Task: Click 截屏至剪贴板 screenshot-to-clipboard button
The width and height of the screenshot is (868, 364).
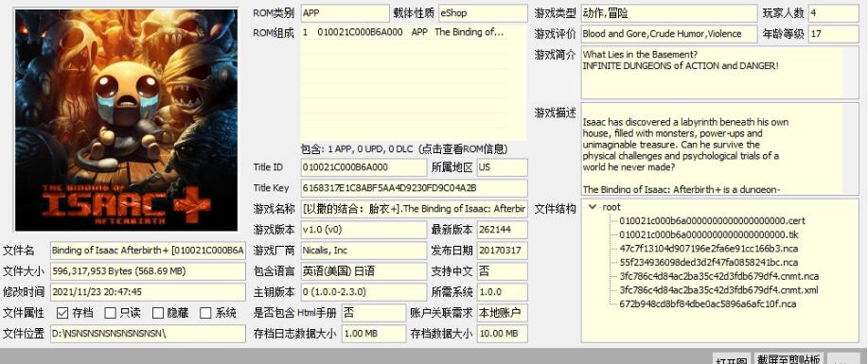Action: click(789, 358)
